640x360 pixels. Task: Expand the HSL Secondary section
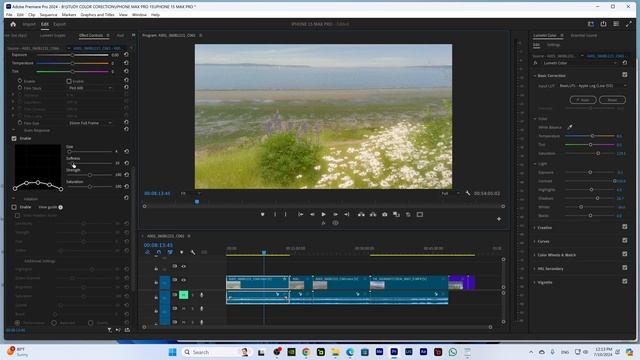[535, 269]
